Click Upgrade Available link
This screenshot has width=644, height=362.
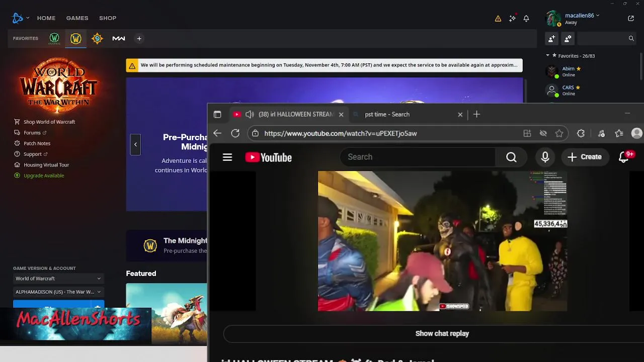(x=44, y=175)
